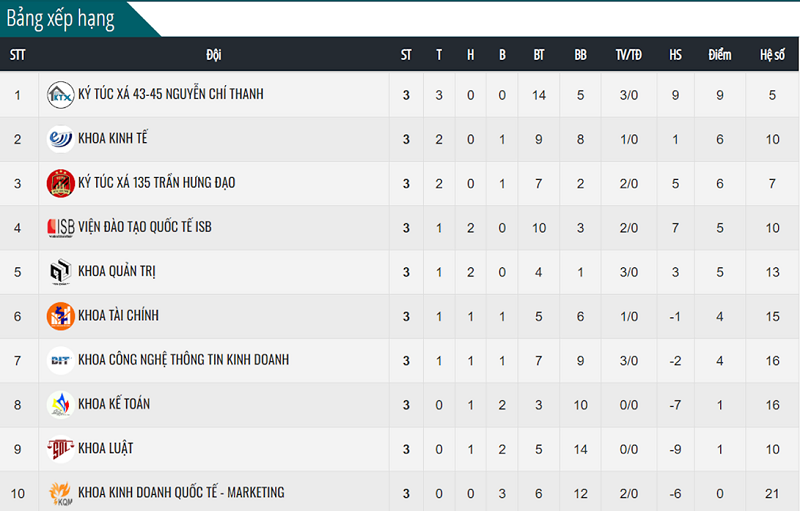Switch to the Bảng xếp hạng tab

point(60,19)
